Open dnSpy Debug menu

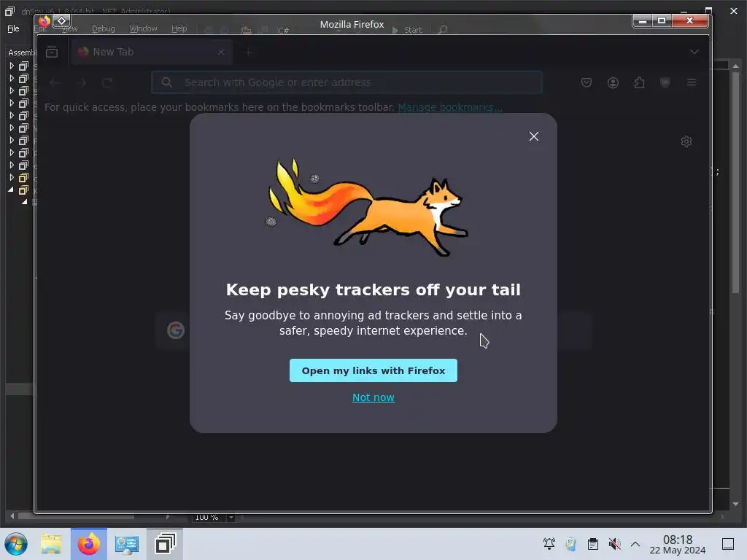[104, 28]
